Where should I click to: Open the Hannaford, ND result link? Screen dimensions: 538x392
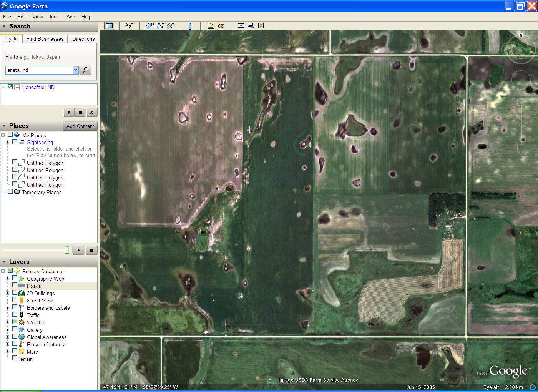(38, 87)
